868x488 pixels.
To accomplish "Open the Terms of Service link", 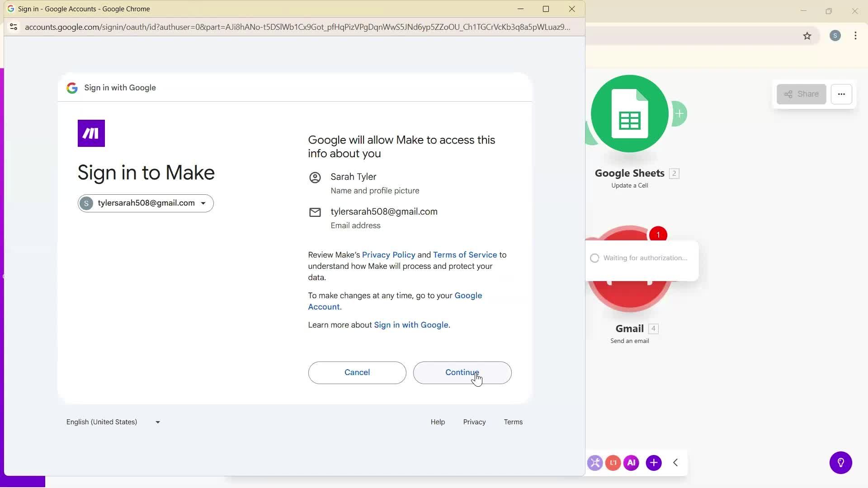I will 465,254.
